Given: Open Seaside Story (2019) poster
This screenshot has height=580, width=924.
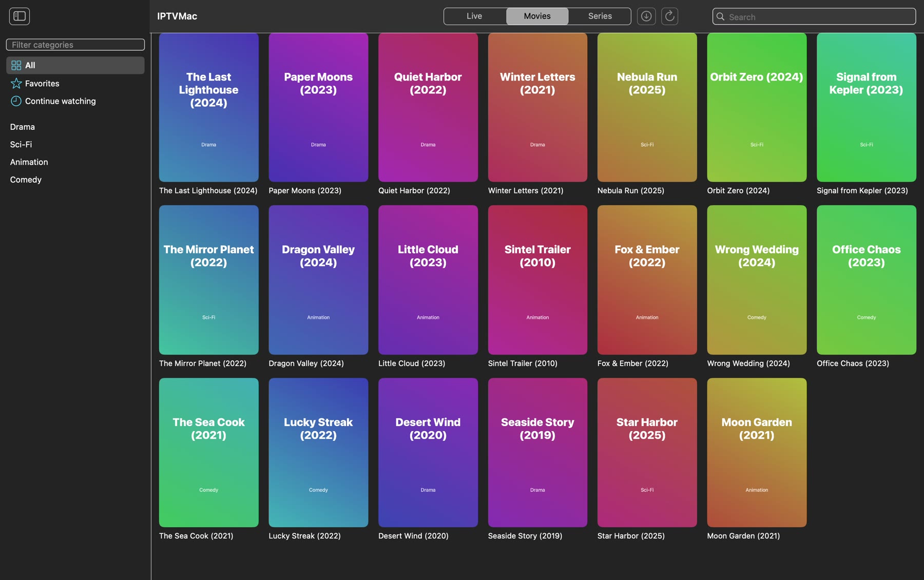Looking at the screenshot, I should coord(537,452).
